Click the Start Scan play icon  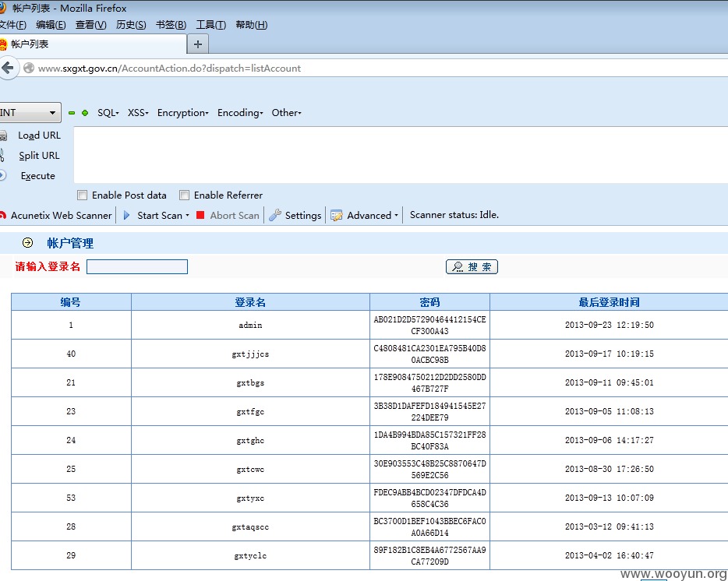tap(127, 215)
